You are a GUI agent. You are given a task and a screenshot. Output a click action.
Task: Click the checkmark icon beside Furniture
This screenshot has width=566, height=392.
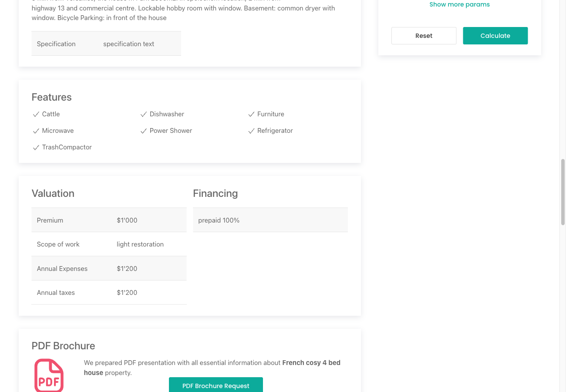click(251, 114)
